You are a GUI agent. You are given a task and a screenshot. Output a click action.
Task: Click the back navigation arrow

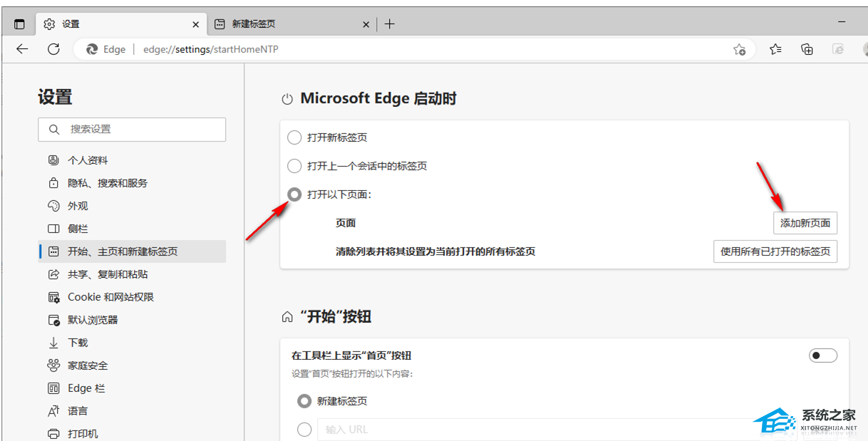coord(22,49)
